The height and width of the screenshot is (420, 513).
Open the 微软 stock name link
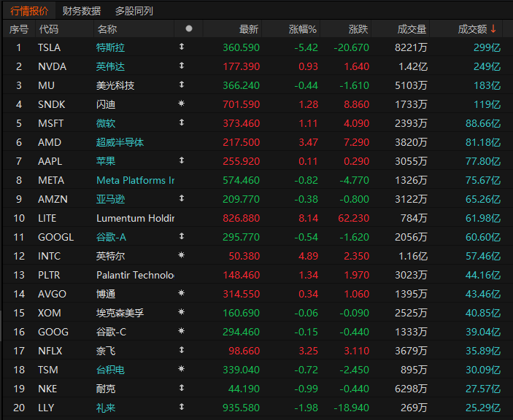click(x=106, y=123)
